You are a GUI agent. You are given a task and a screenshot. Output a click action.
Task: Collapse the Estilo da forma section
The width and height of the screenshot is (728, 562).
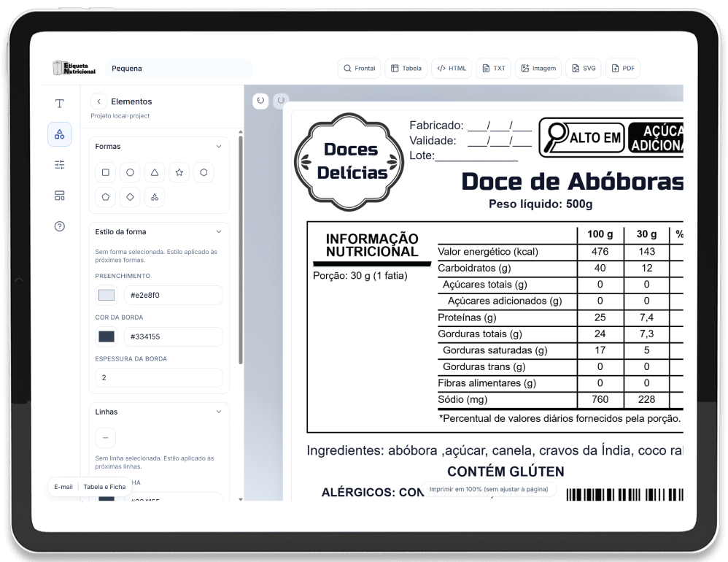[218, 232]
